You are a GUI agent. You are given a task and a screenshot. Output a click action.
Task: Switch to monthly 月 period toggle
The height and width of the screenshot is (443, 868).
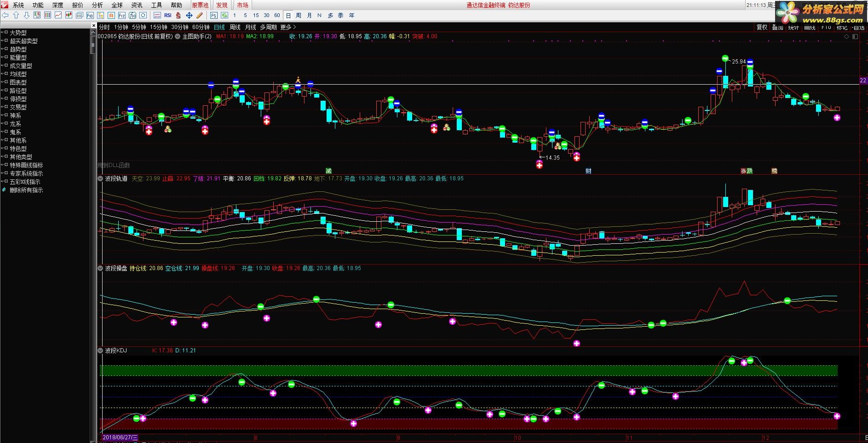point(309,15)
